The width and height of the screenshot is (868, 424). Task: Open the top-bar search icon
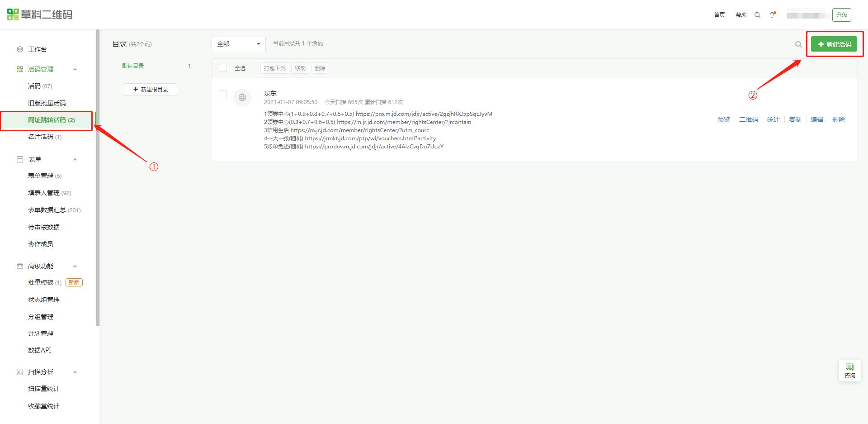click(757, 15)
